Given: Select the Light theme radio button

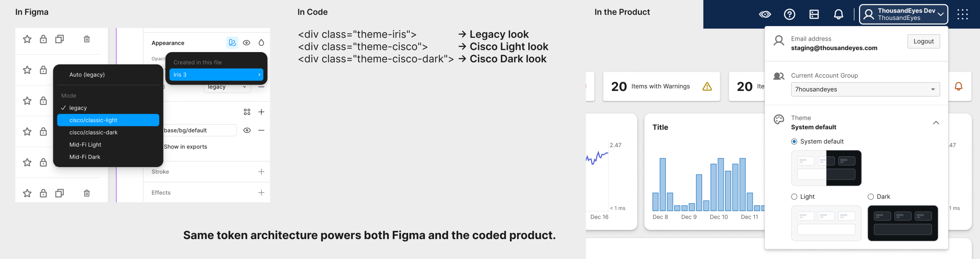Looking at the screenshot, I should 794,197.
